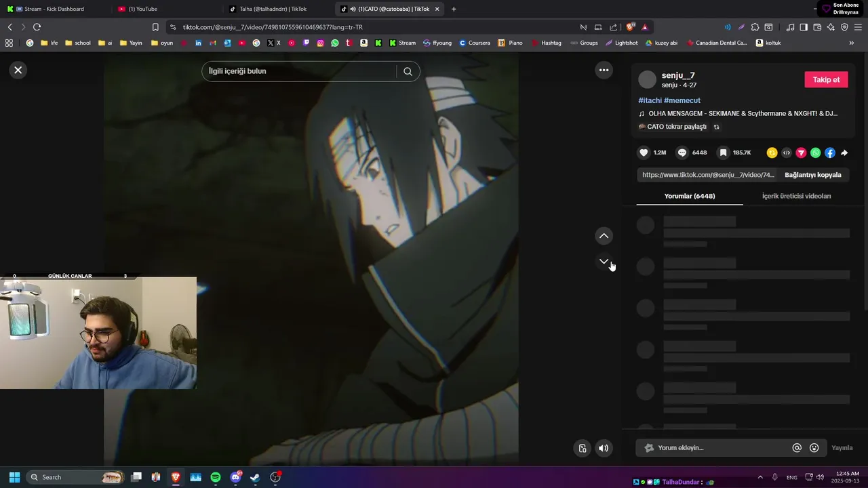Share via red send-to-friends icon
Image resolution: width=868 pixels, height=488 pixels.
click(x=801, y=153)
